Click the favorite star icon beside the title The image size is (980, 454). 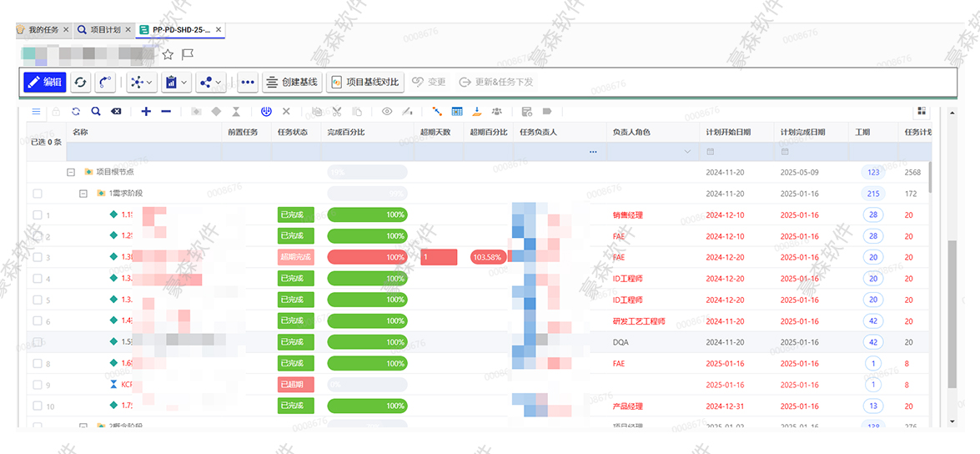168,54
